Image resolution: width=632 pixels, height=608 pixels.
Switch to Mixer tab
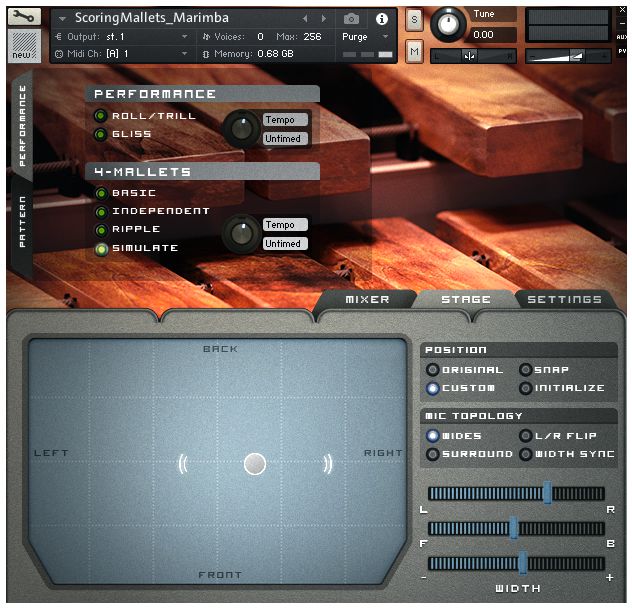[367, 300]
